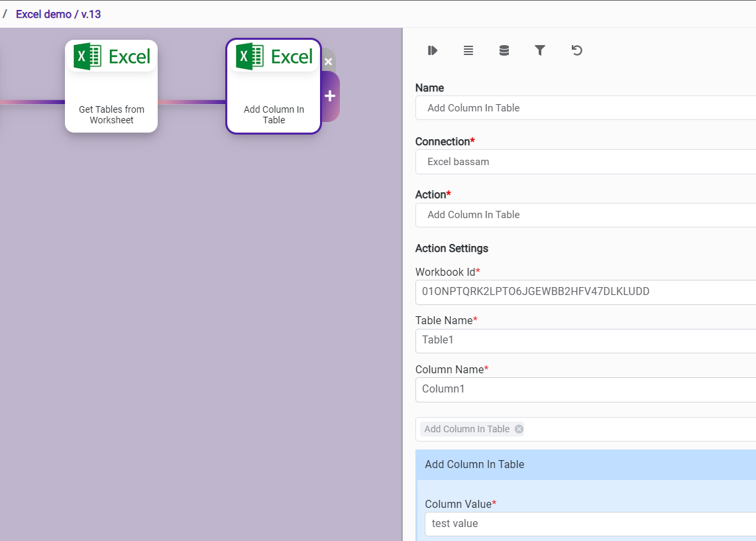Delete node using the gray X icon
Screen dimensions: 756x541
(328, 61)
